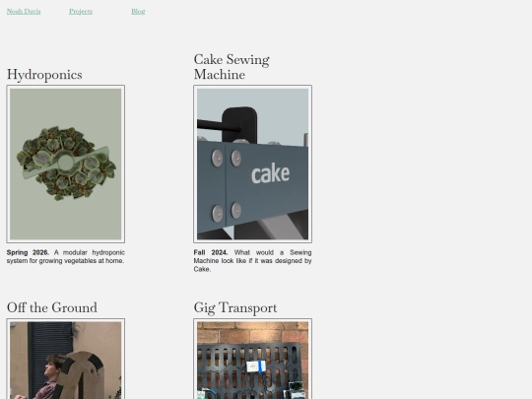The width and height of the screenshot is (532, 399).
Task: Open the Off the Ground project image
Action: tap(65, 359)
